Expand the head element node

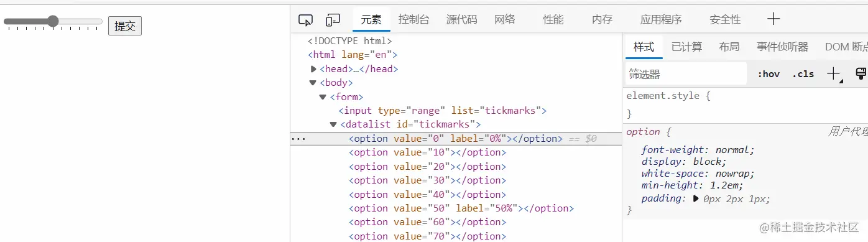313,69
